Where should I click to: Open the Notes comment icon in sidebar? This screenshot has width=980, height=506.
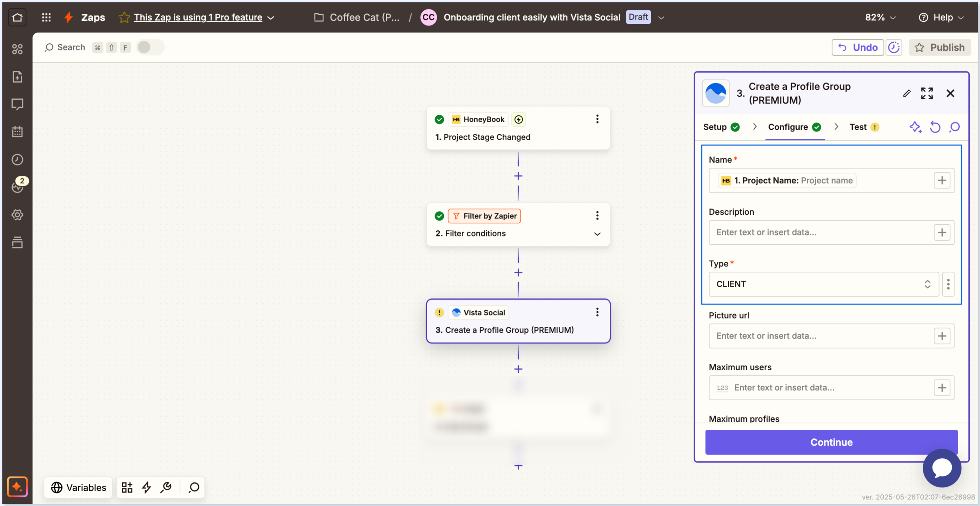[17, 104]
